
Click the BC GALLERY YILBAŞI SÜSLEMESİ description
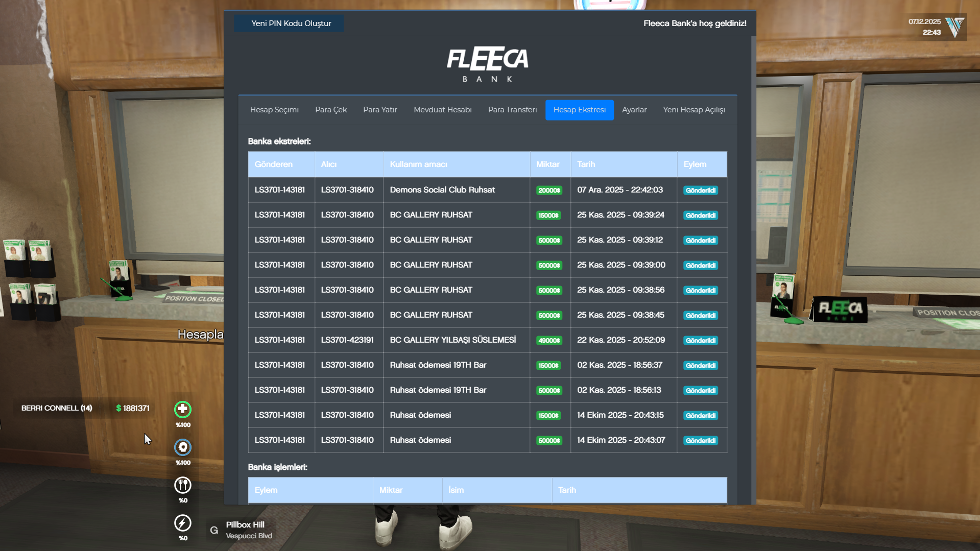(453, 340)
